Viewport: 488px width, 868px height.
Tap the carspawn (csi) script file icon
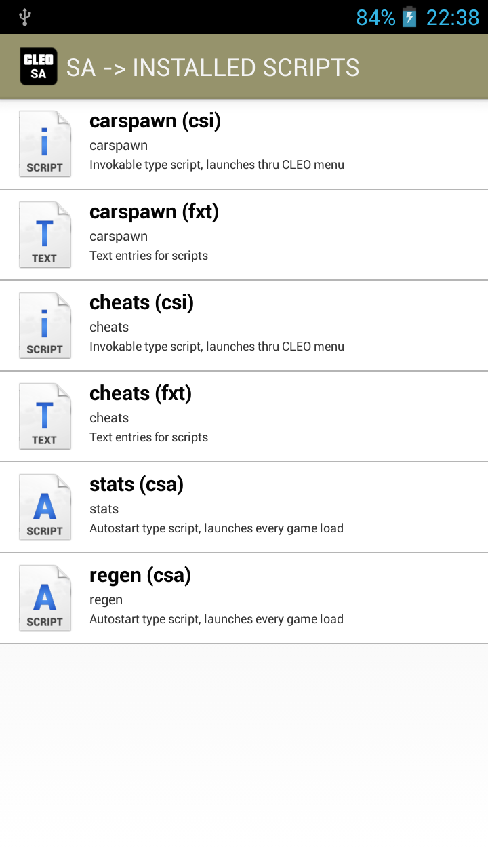(45, 144)
